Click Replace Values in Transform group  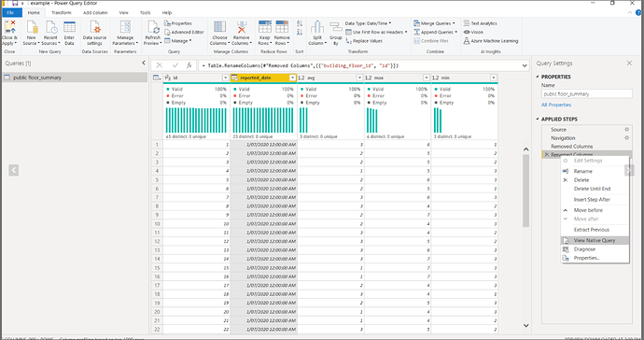(364, 41)
